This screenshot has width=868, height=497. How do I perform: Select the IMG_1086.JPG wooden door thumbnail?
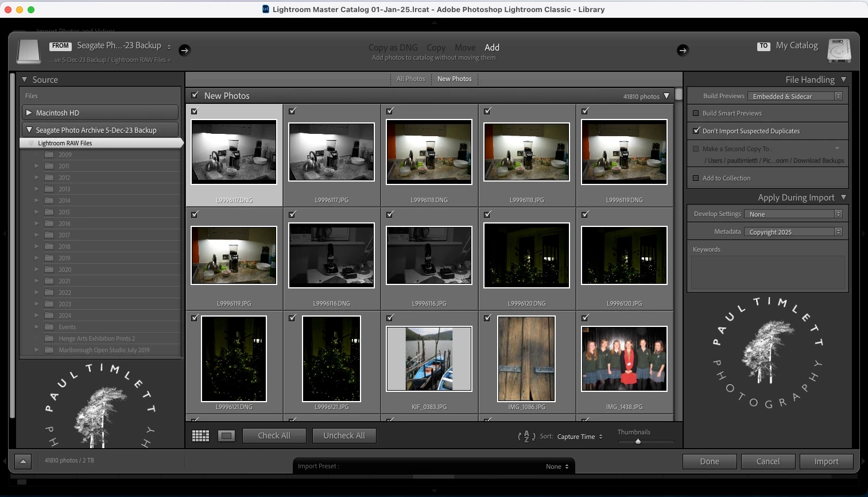[526, 359]
